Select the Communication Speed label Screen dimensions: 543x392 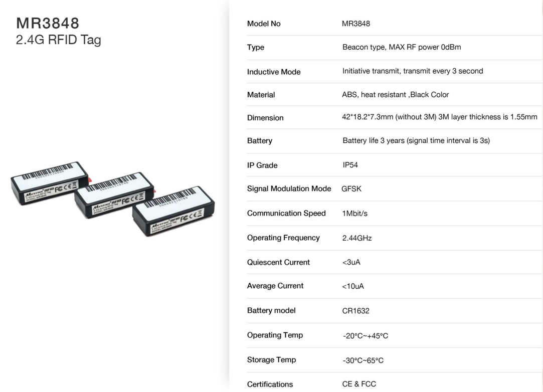(x=286, y=213)
